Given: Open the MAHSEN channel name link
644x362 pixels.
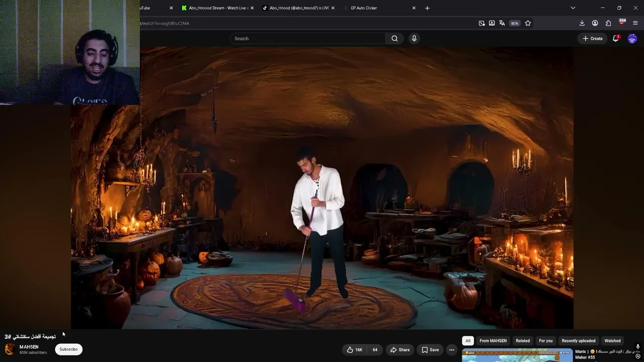Looking at the screenshot, I should click(x=29, y=347).
